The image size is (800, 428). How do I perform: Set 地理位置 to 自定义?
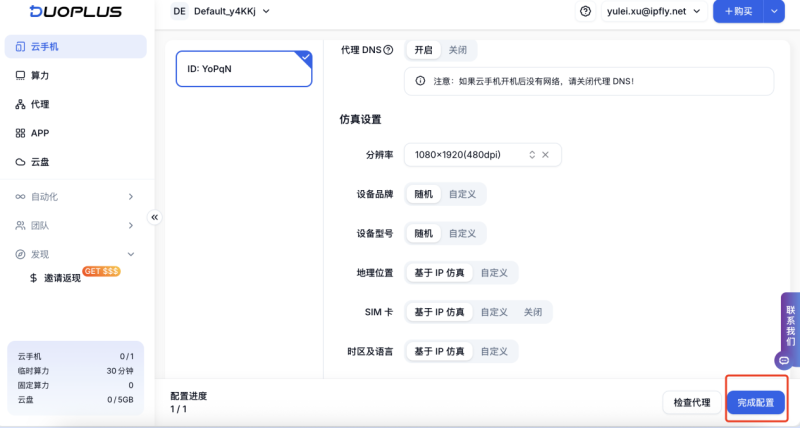[494, 273]
